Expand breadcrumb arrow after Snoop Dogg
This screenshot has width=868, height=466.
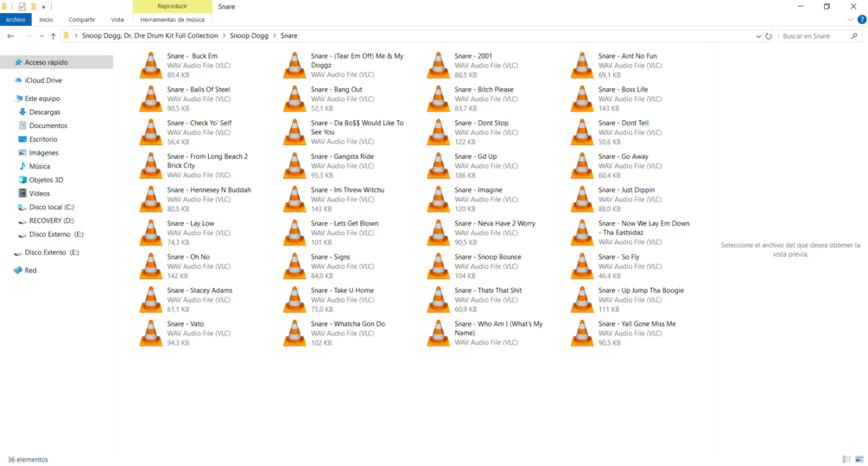click(274, 35)
